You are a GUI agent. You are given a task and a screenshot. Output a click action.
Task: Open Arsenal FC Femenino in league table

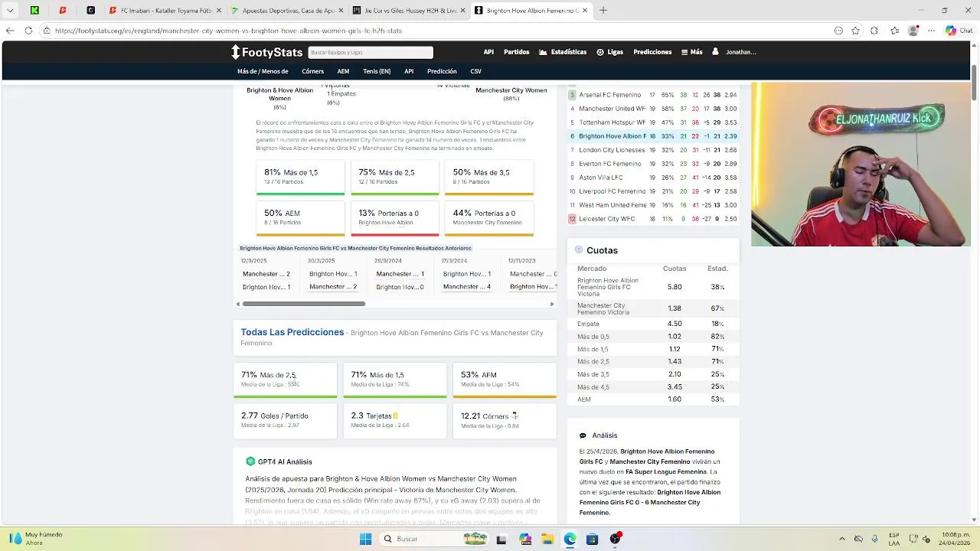tap(609, 95)
